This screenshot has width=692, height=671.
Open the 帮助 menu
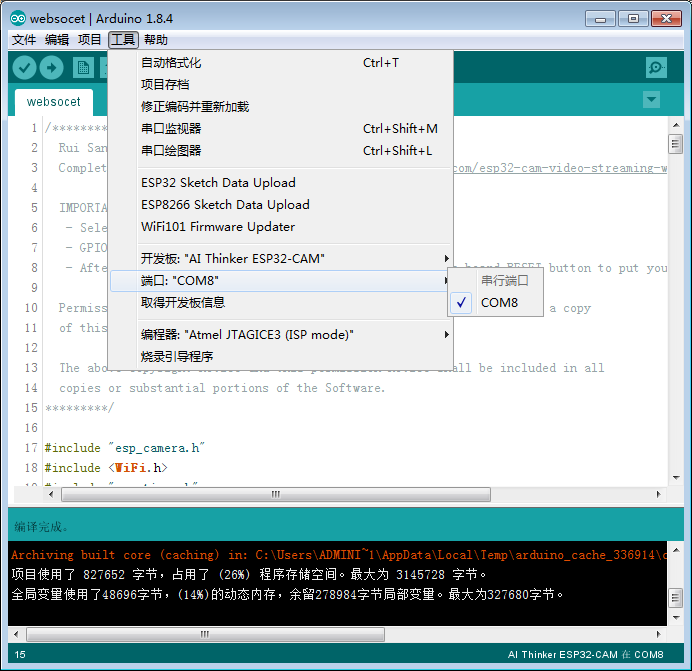(x=156, y=40)
